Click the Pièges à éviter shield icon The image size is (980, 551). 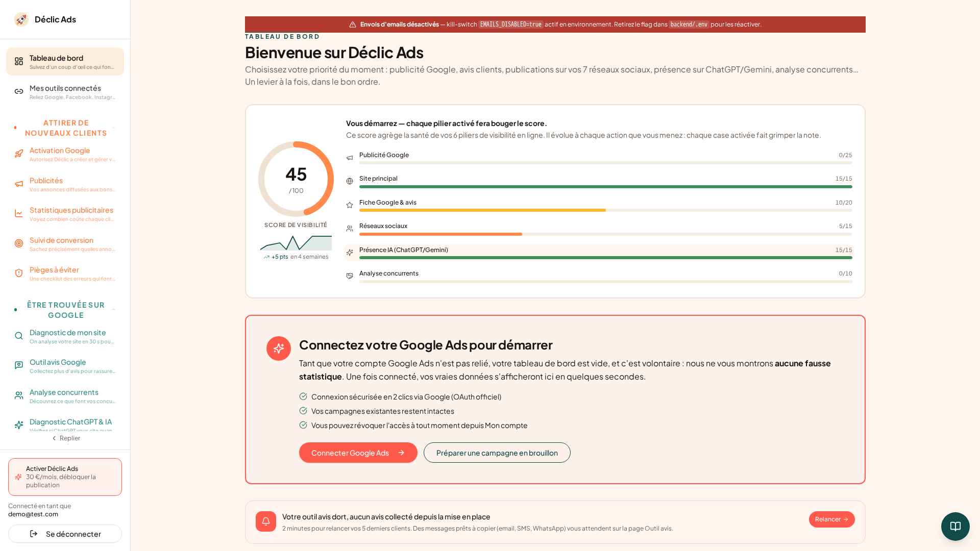[19, 273]
